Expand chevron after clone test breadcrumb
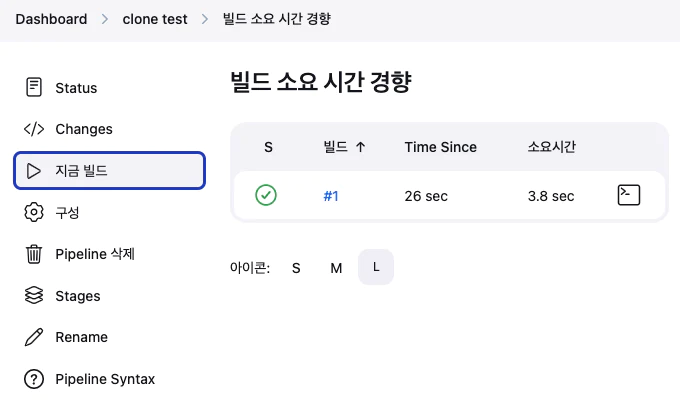This screenshot has width=680, height=413. (205, 19)
